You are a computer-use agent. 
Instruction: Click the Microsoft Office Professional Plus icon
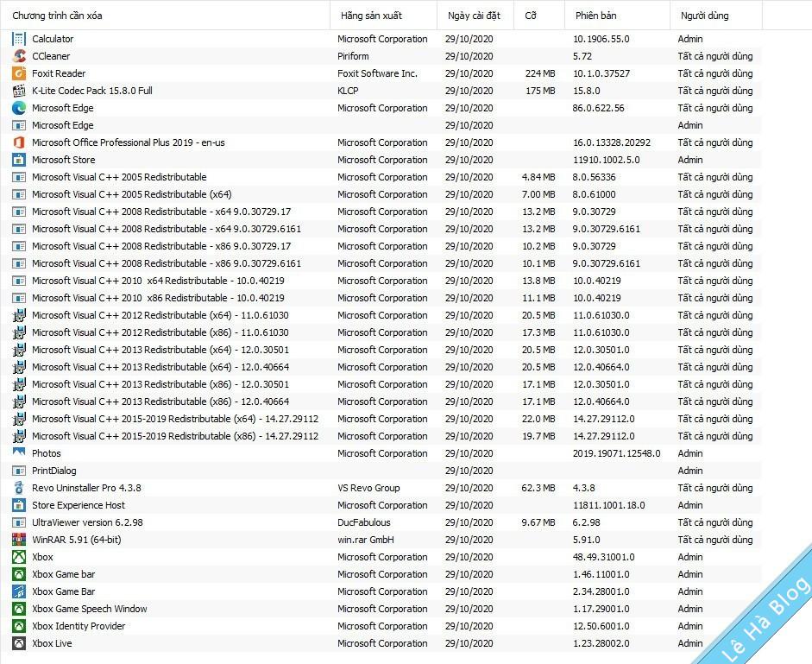(x=19, y=142)
